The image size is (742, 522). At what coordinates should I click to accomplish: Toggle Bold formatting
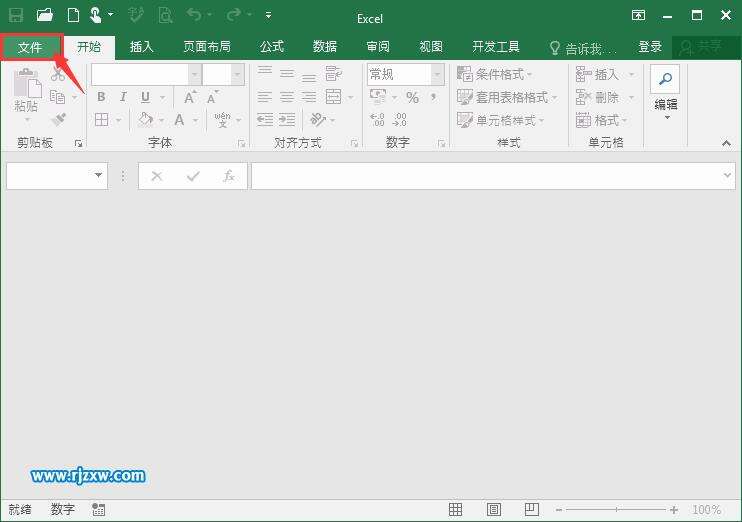(101, 98)
